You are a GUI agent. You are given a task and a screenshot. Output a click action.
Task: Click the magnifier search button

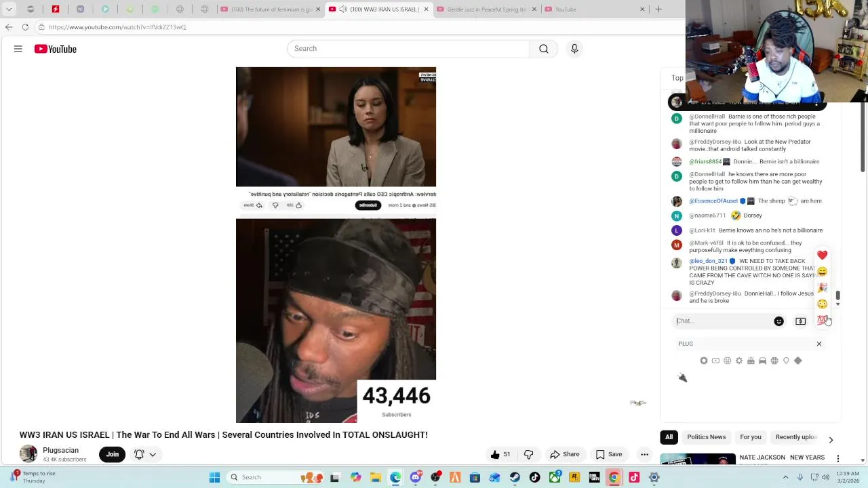click(x=544, y=49)
